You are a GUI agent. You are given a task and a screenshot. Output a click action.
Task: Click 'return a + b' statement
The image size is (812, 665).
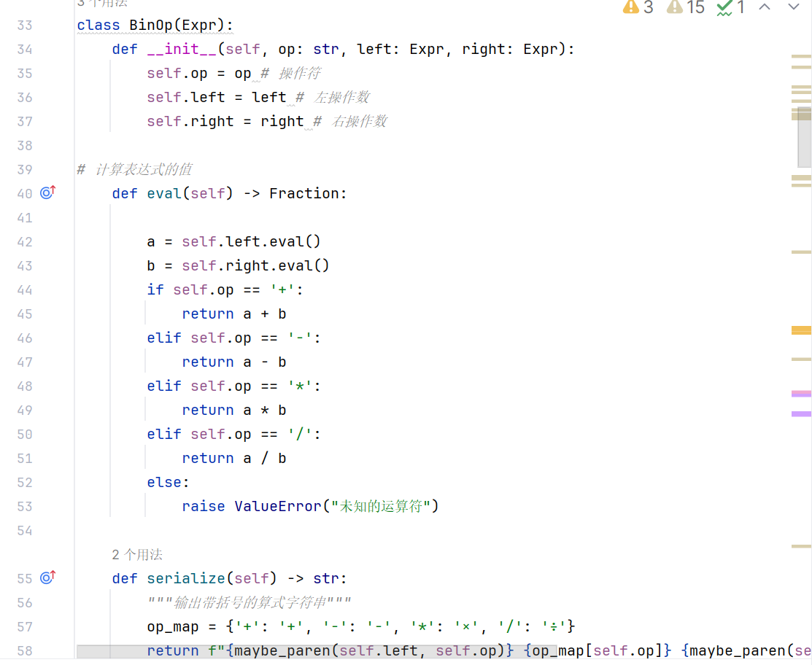[234, 314]
